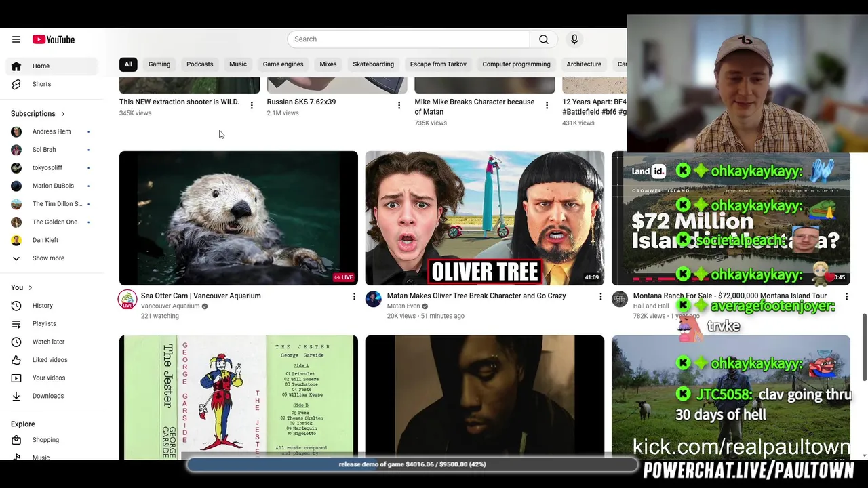Open Dan Kieft subscription
868x488 pixels.
[52, 240]
